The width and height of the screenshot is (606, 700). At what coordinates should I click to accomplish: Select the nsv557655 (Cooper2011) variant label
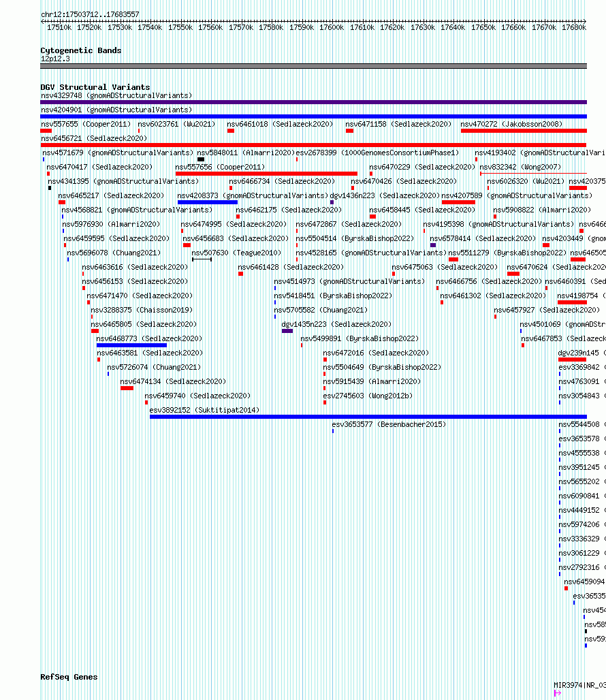86,124
